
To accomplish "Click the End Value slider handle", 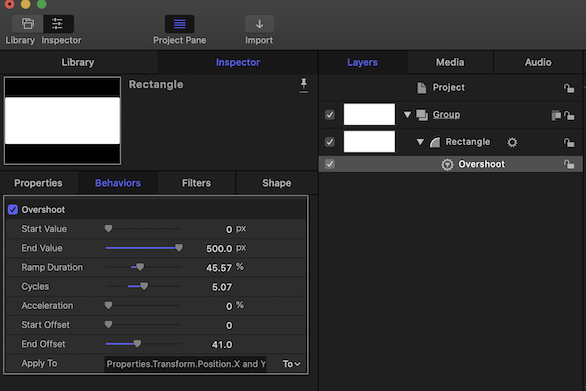I will (x=179, y=248).
